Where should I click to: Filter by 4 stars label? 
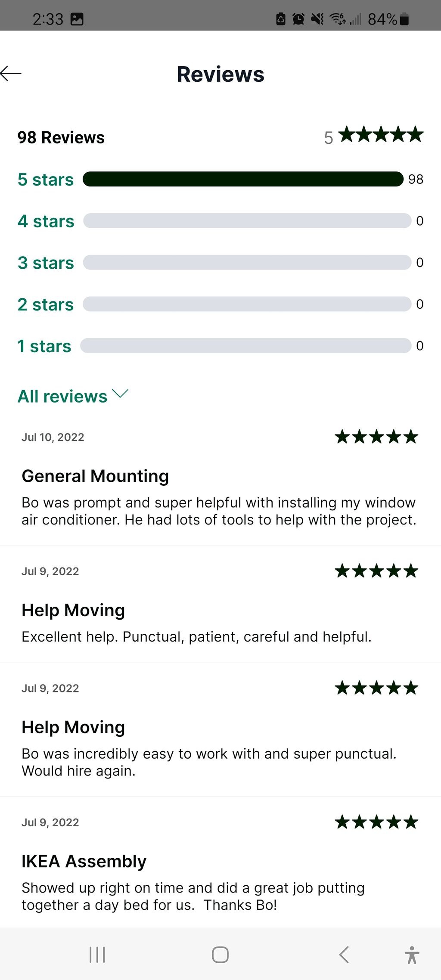(x=46, y=221)
